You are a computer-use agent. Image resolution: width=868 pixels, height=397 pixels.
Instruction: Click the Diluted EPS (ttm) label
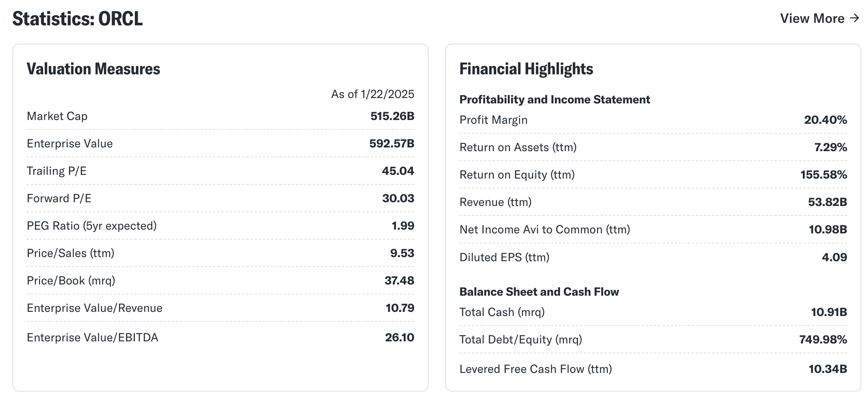(505, 257)
